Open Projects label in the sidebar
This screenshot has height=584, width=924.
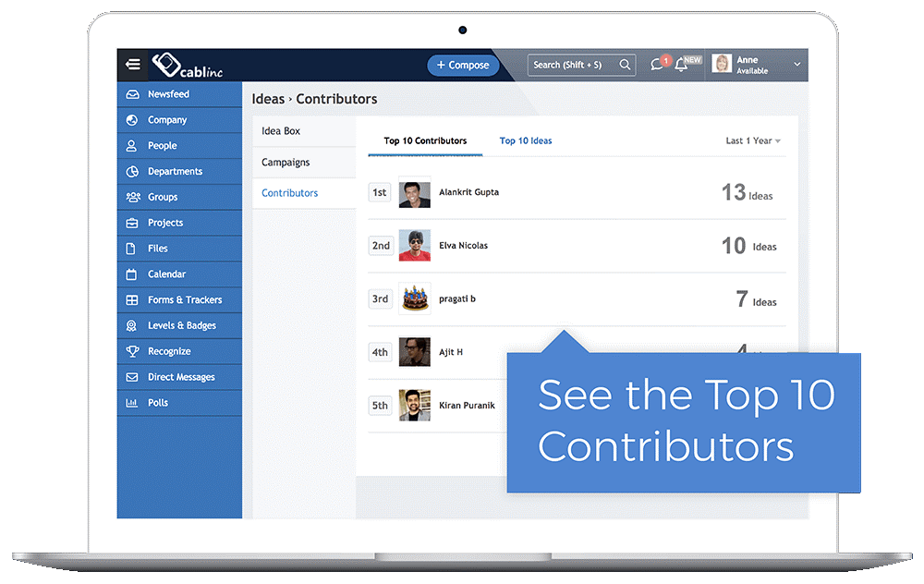[x=165, y=223]
